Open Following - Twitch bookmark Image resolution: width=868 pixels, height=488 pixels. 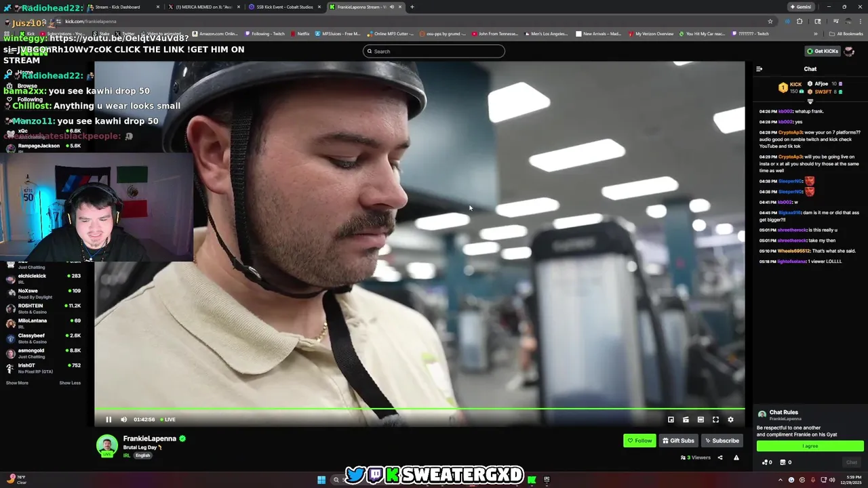[x=266, y=34]
